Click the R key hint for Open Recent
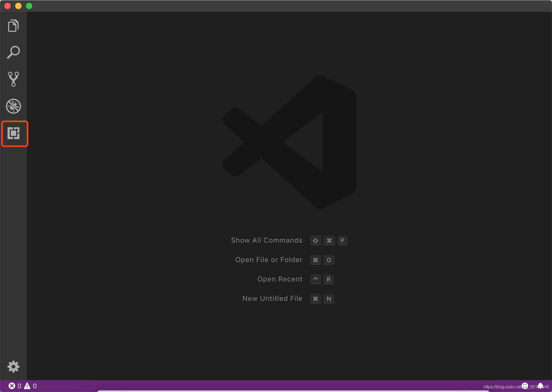This screenshot has height=392, width=552. tap(328, 279)
